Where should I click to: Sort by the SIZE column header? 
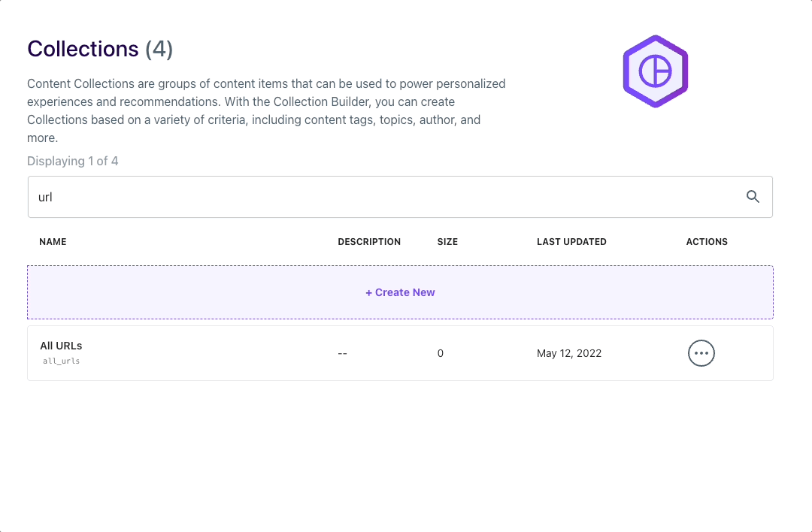[x=447, y=242]
